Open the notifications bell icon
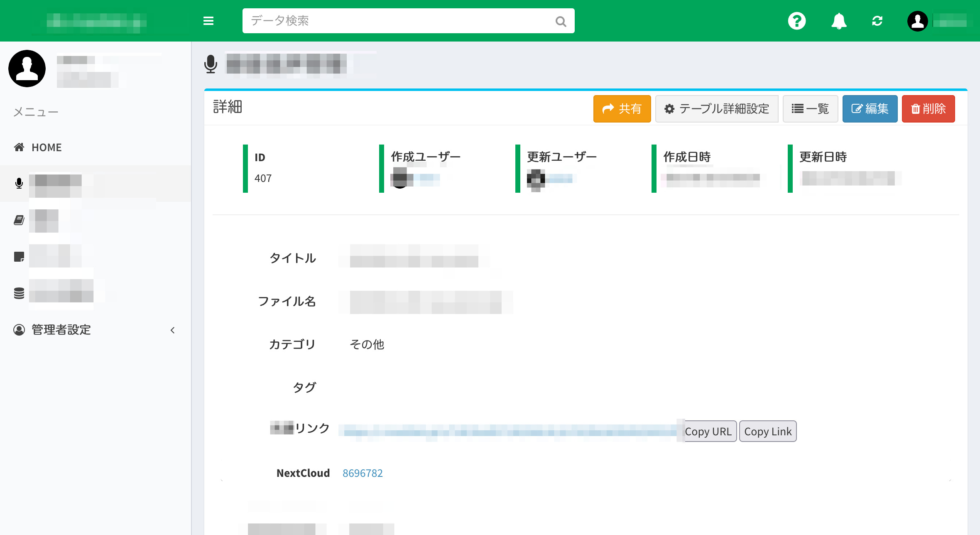980x535 pixels. click(839, 21)
